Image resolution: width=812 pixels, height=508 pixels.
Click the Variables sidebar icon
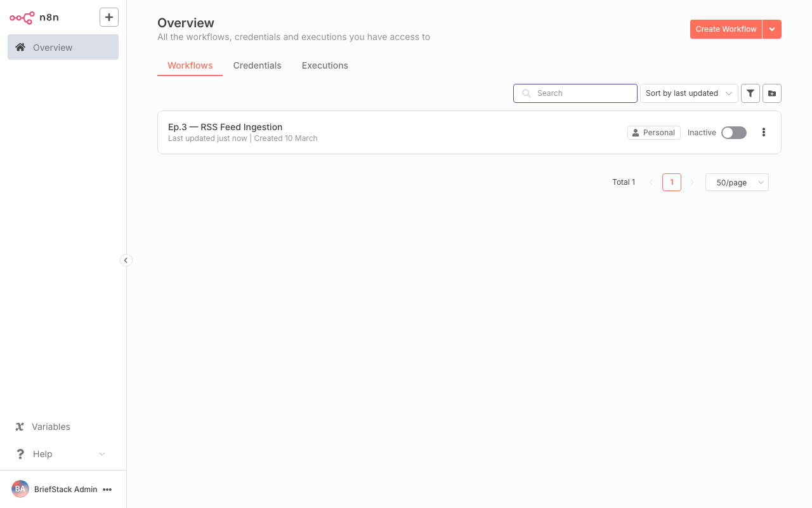click(x=18, y=427)
